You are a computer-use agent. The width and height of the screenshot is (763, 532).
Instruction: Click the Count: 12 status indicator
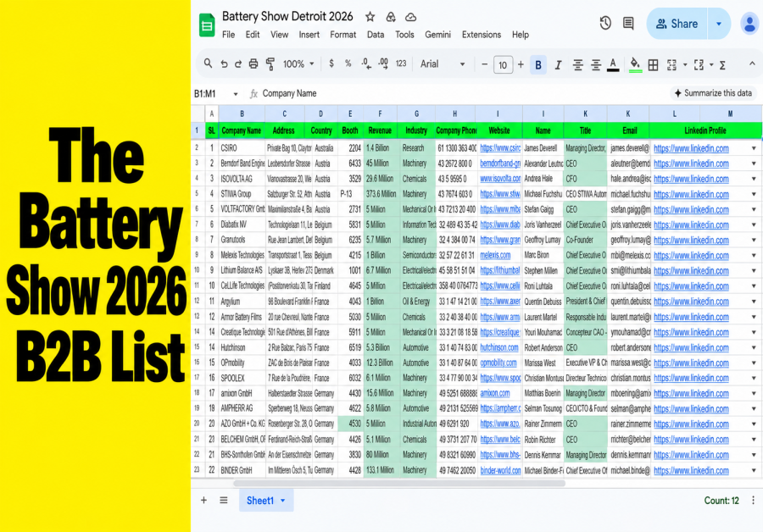point(721,501)
